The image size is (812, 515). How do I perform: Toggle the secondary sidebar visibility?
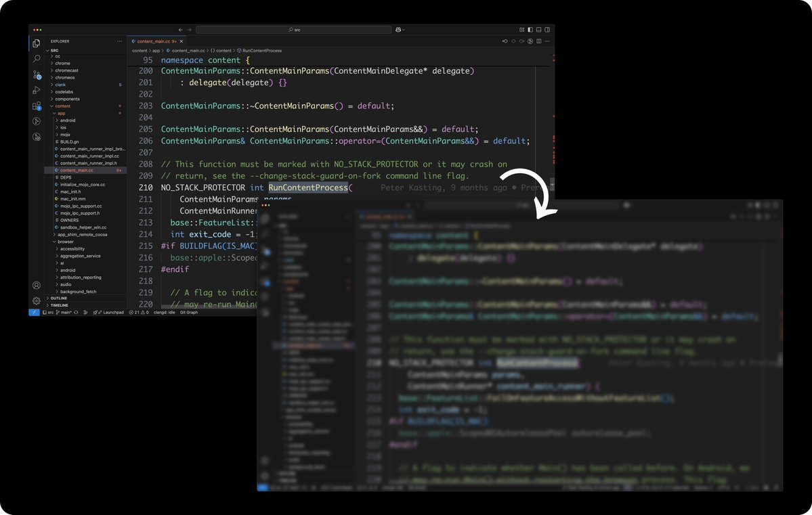tap(547, 30)
